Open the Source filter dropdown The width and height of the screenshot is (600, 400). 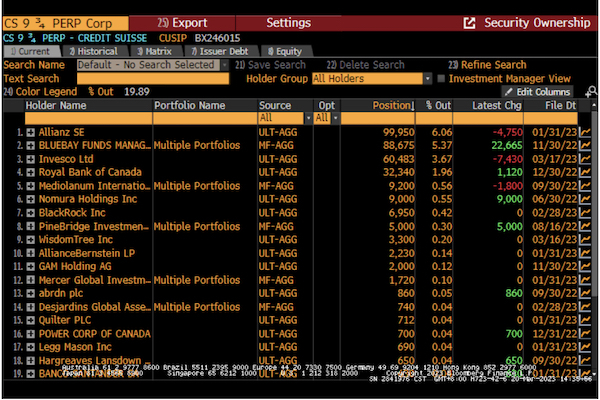[x=308, y=118]
